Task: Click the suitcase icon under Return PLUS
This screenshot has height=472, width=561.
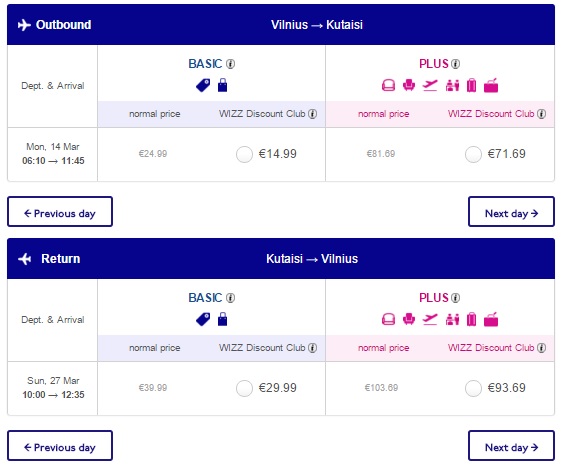Action: click(472, 319)
